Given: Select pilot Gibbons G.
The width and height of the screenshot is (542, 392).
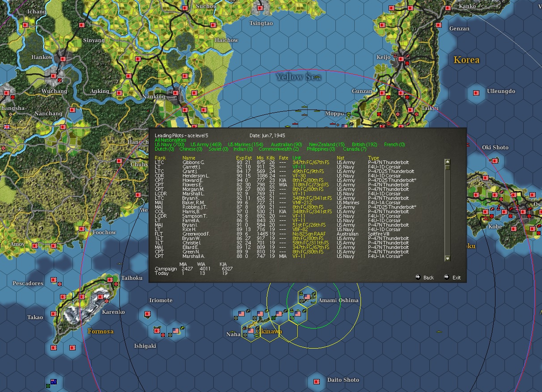Looking at the screenshot, I should [193, 162].
